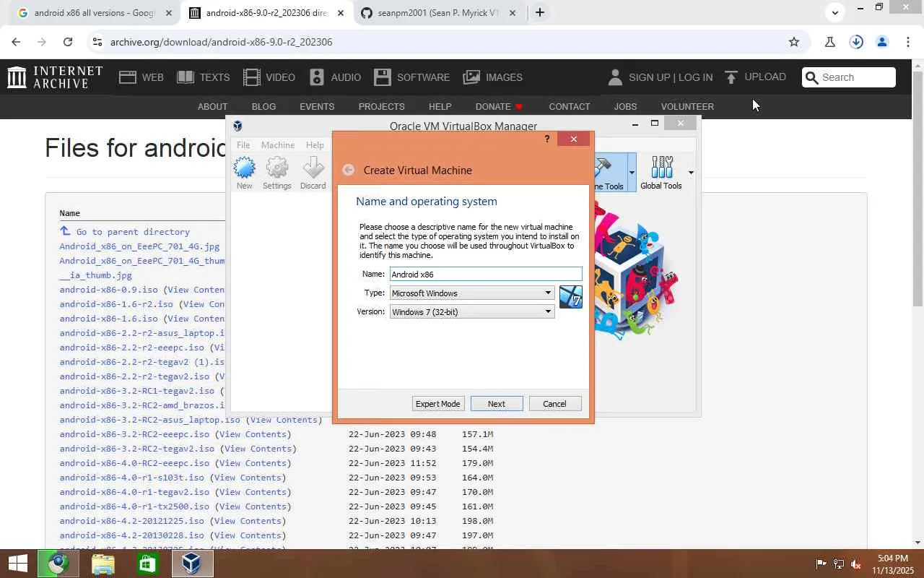Click the SIGN UP | LOG IN link
This screenshot has height=578, width=924.
pyautogui.click(x=671, y=77)
